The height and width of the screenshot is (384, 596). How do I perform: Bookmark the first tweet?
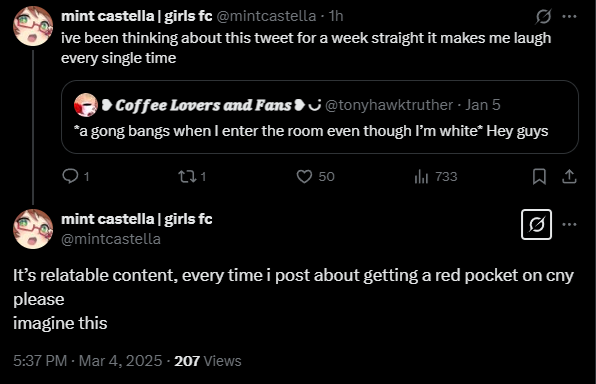pos(539,176)
